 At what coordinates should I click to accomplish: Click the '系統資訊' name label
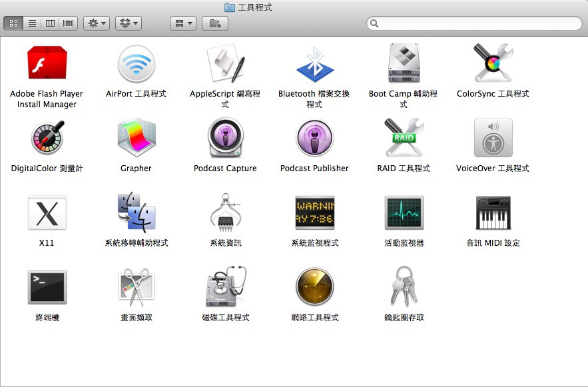tap(226, 242)
